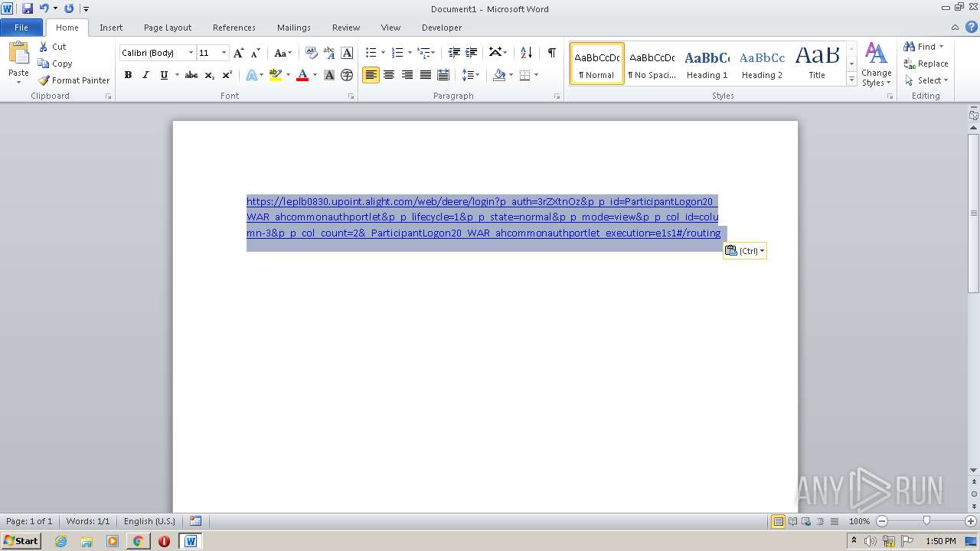The image size is (980, 551).
Task: Decrease paragraph indent
Action: tap(454, 53)
